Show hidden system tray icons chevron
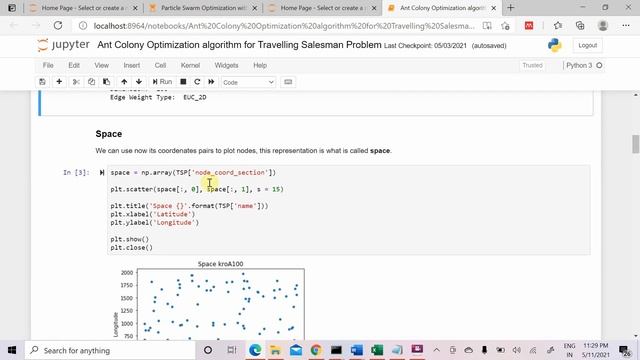 click(436, 350)
